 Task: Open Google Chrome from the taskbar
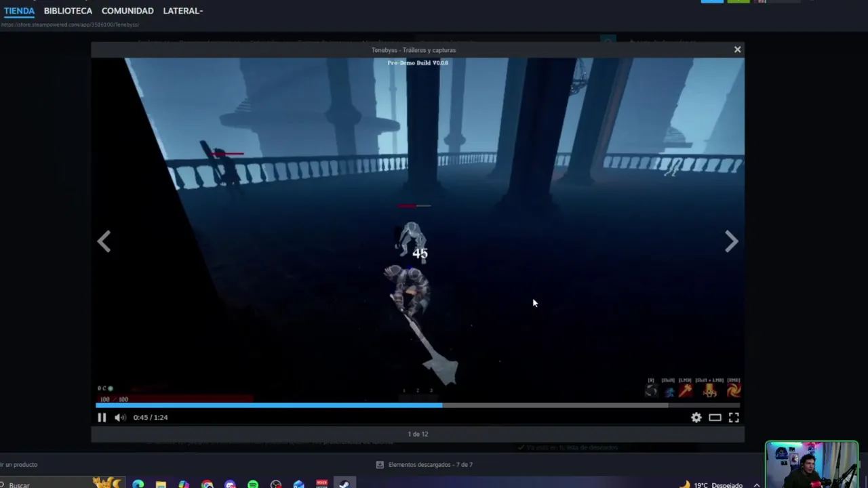(207, 484)
